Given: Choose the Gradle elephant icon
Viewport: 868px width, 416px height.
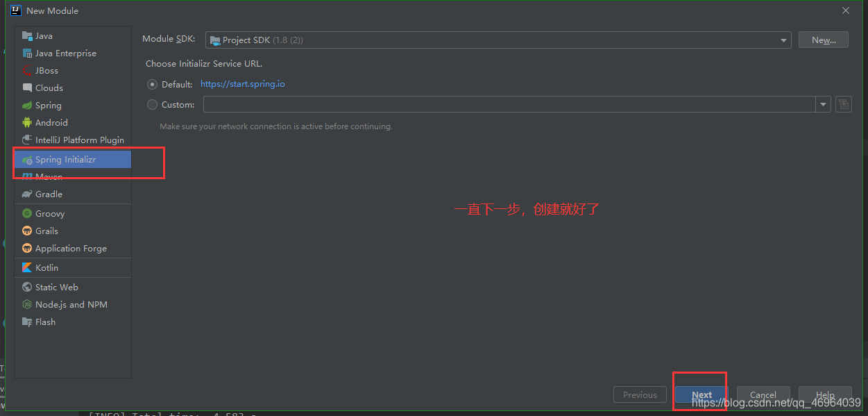Looking at the screenshot, I should point(27,194).
